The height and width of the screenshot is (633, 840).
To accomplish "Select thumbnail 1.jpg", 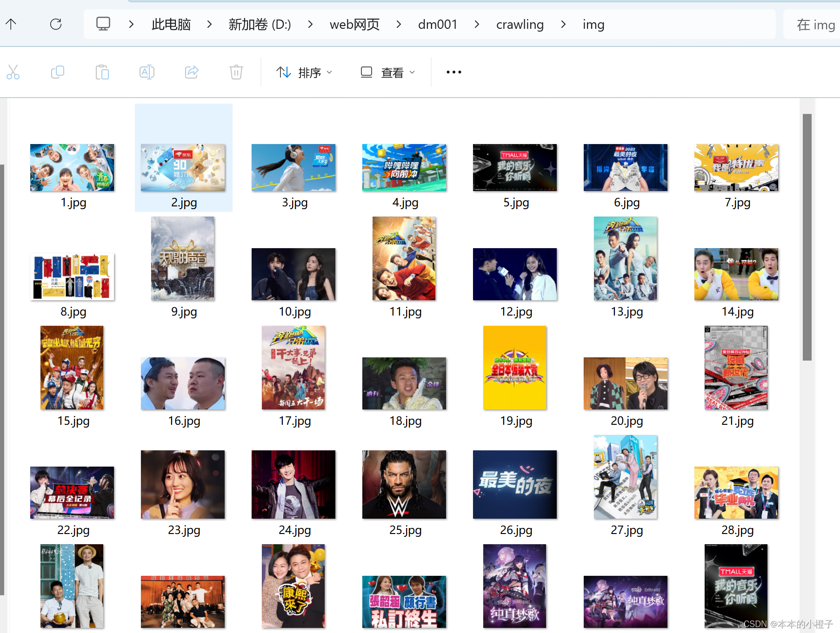I will click(x=72, y=167).
